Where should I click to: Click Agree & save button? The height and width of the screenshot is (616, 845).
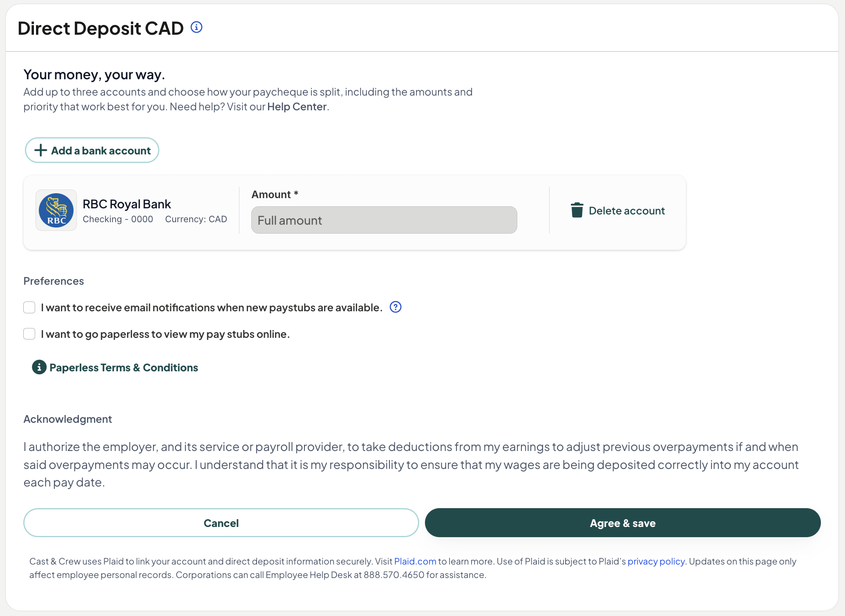(x=623, y=523)
